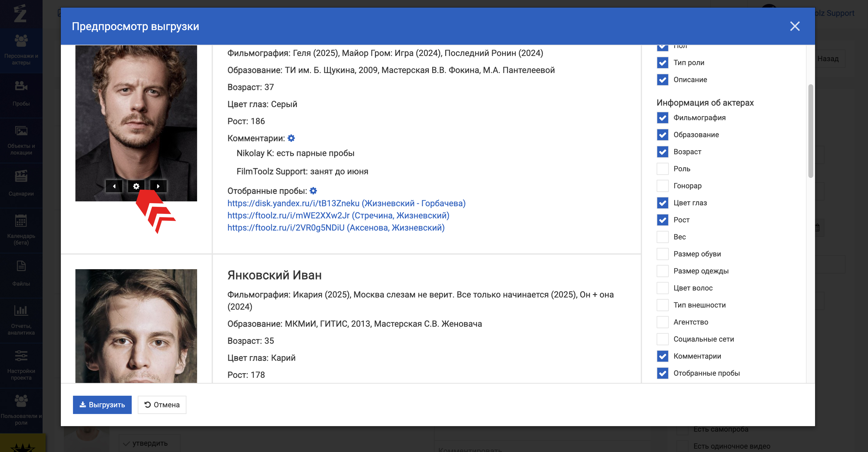
Task: Click the options panel vertical scrollbar
Action: [811, 131]
